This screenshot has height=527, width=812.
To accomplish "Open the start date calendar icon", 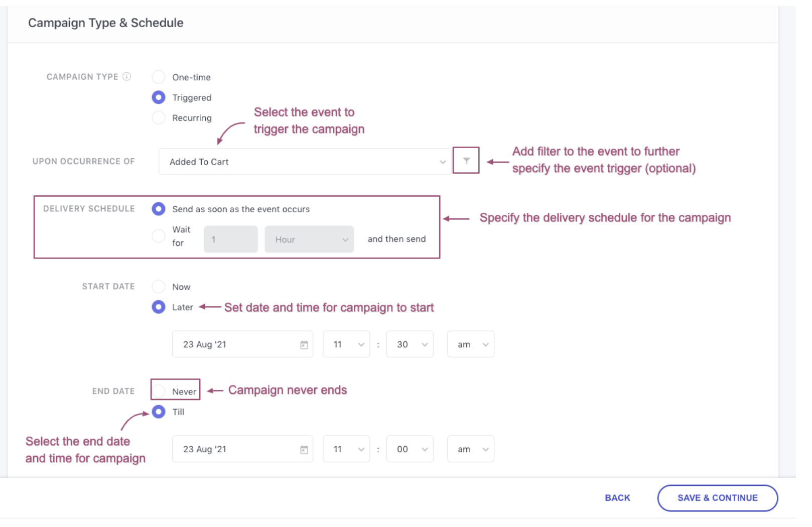I will click(304, 345).
